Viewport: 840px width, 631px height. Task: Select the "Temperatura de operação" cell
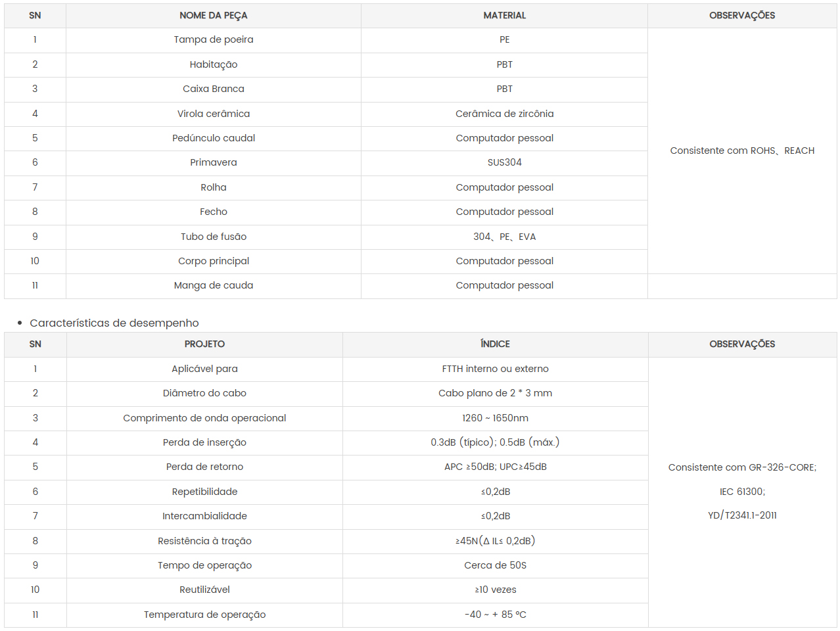coord(204,615)
